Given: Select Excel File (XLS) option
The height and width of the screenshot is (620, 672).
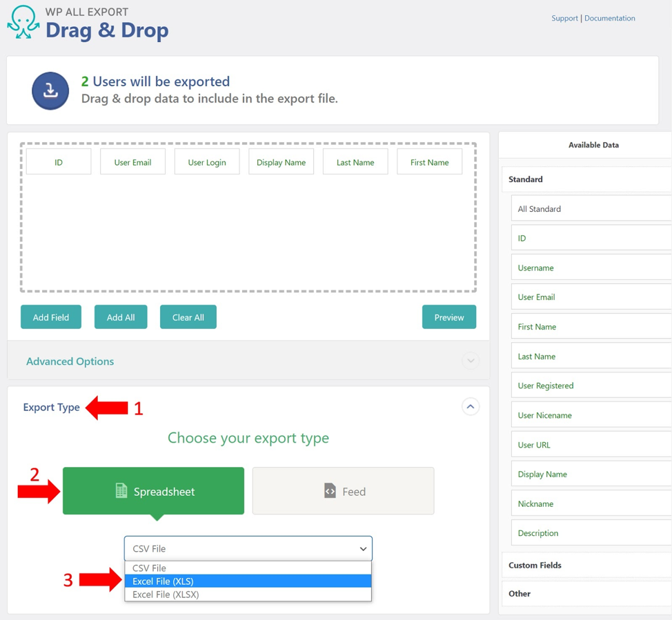Looking at the screenshot, I should click(x=248, y=581).
